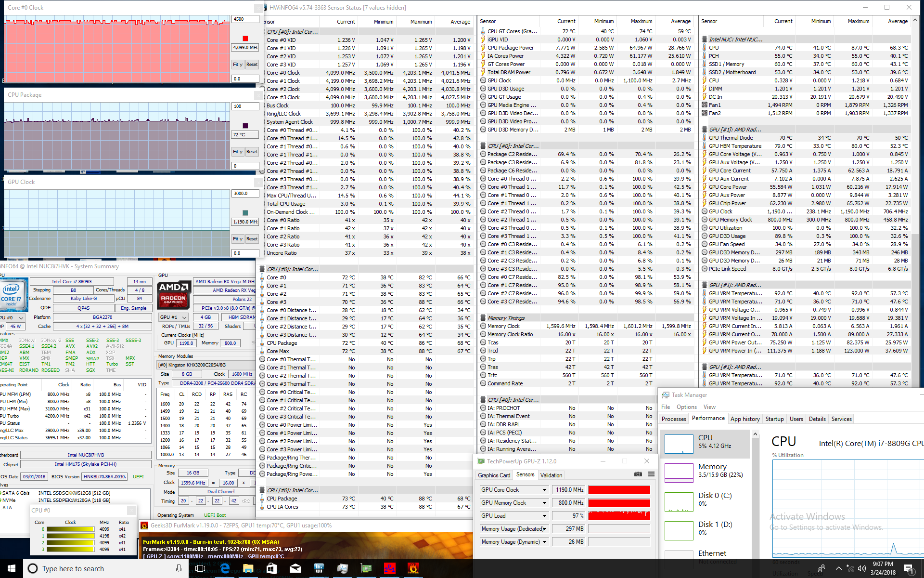Open the GPU-Z hamburger menu icon
Image resolution: width=924 pixels, height=578 pixels.
click(x=651, y=474)
